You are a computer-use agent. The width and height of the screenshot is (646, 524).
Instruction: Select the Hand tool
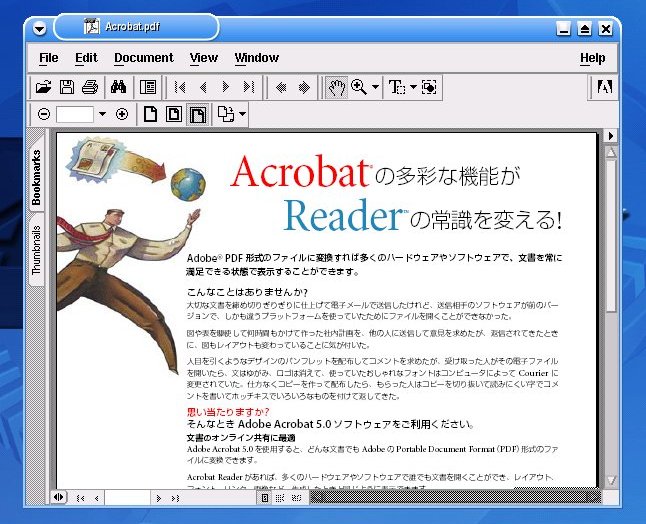pos(336,87)
